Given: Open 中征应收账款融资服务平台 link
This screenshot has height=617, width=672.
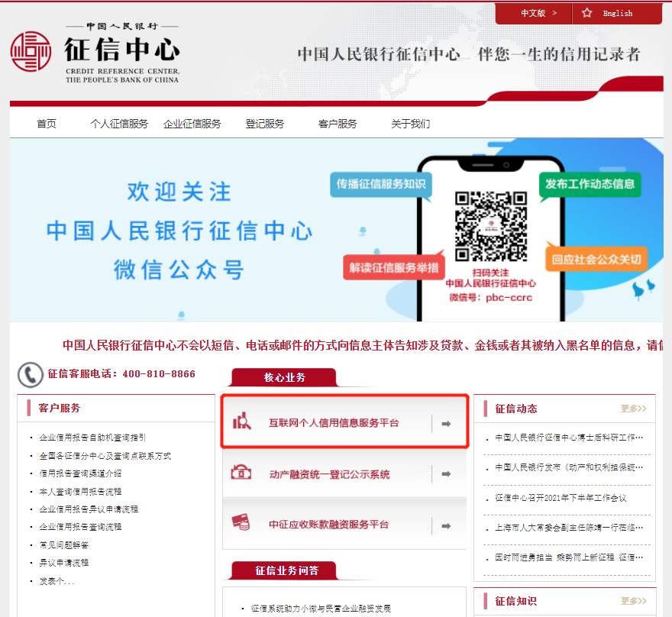Looking at the screenshot, I should click(328, 525).
